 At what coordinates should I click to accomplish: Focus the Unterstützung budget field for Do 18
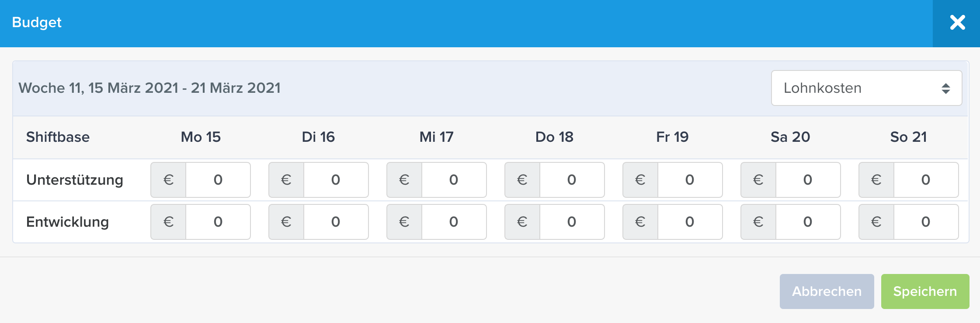pyautogui.click(x=572, y=180)
